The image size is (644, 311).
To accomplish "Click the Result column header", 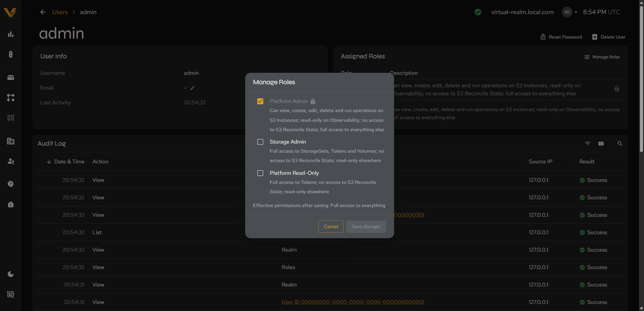I will click(x=587, y=162).
